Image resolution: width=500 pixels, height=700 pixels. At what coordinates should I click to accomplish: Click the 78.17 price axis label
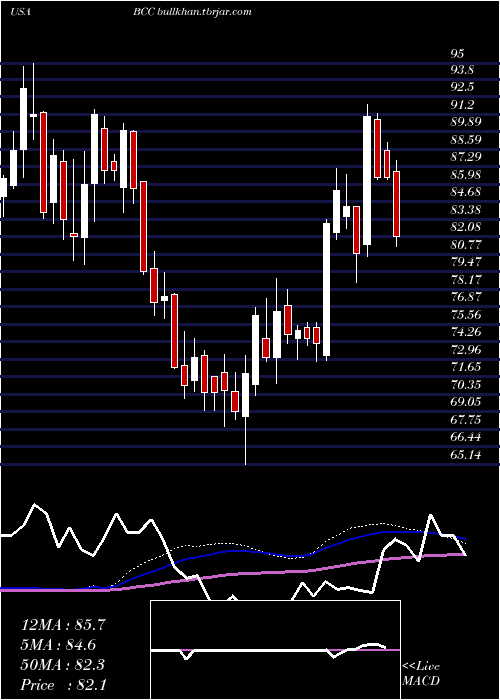coord(465,279)
